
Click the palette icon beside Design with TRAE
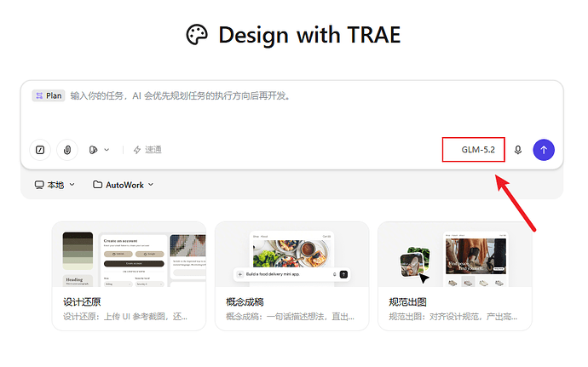point(197,35)
